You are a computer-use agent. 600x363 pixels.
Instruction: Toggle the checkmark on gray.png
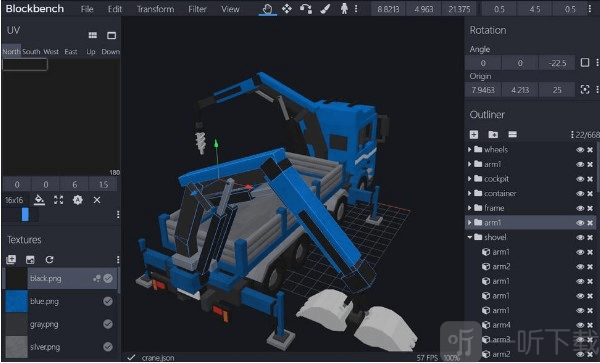108,324
